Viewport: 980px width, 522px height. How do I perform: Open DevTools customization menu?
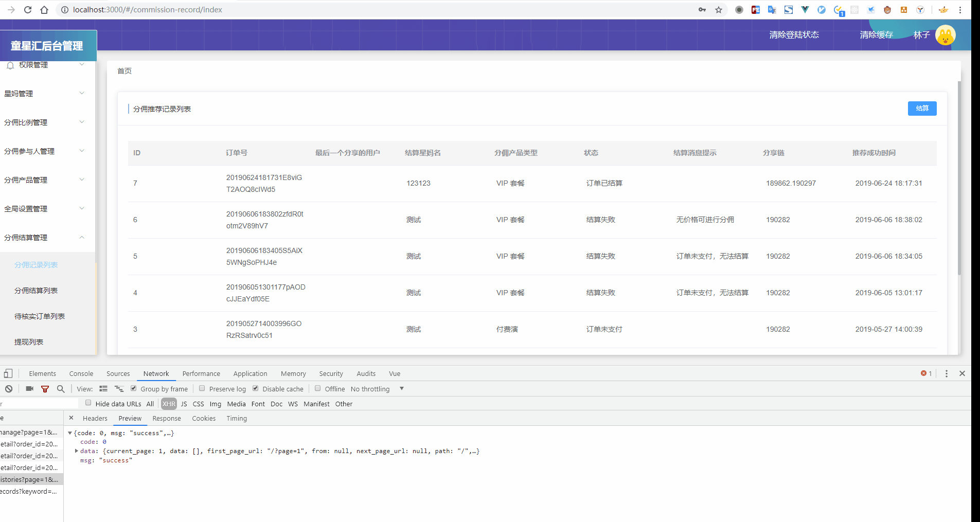946,373
